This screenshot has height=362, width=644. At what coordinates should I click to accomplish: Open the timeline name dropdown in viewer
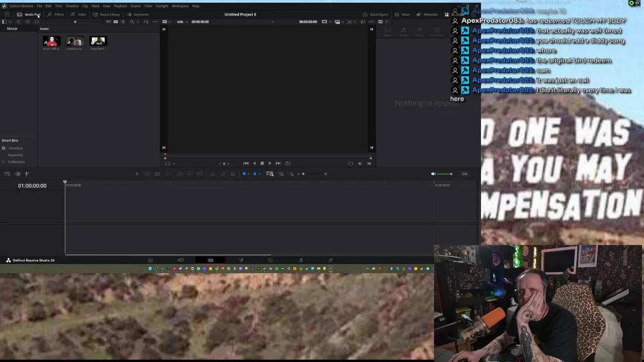click(273, 22)
